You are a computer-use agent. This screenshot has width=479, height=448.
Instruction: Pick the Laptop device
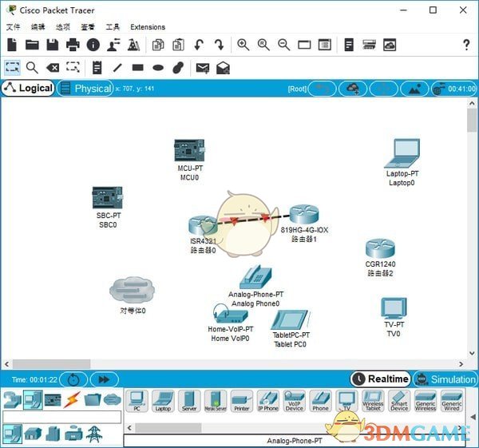pos(163,401)
